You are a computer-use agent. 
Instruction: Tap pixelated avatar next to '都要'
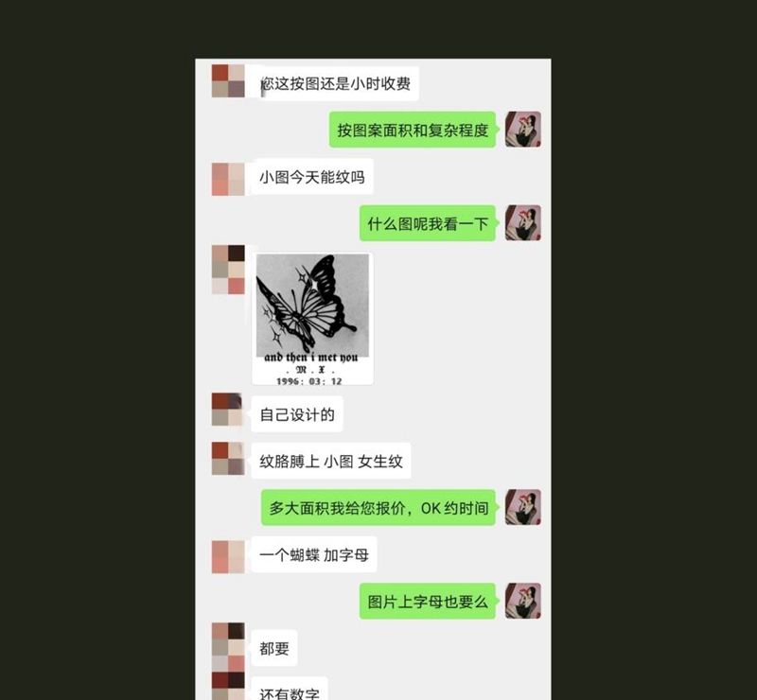tap(228, 647)
